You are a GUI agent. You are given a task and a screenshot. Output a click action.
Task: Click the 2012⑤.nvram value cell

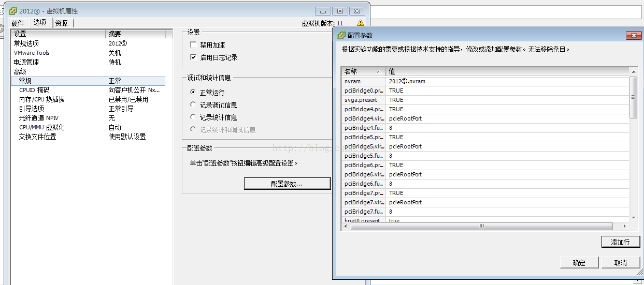[508, 81]
